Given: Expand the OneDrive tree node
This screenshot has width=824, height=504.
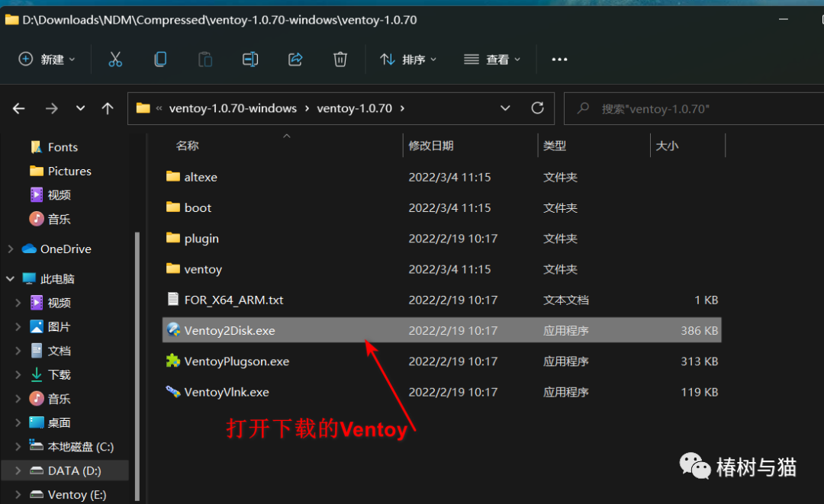Looking at the screenshot, I should [10, 249].
